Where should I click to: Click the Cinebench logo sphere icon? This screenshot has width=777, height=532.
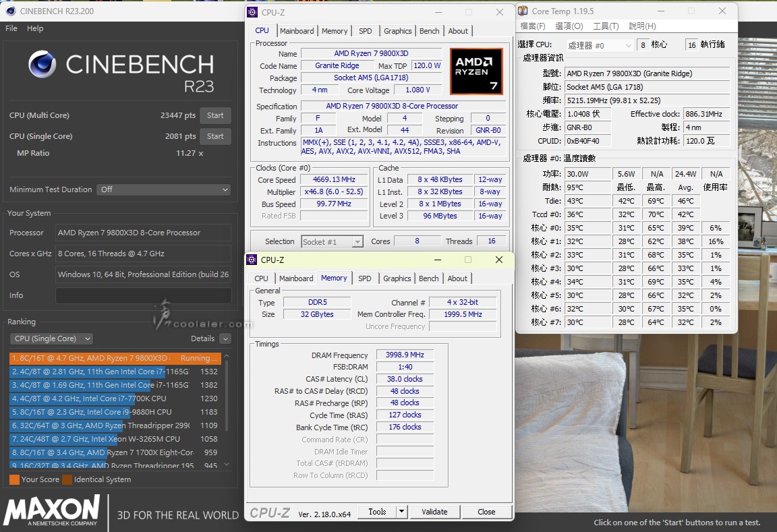(42, 65)
